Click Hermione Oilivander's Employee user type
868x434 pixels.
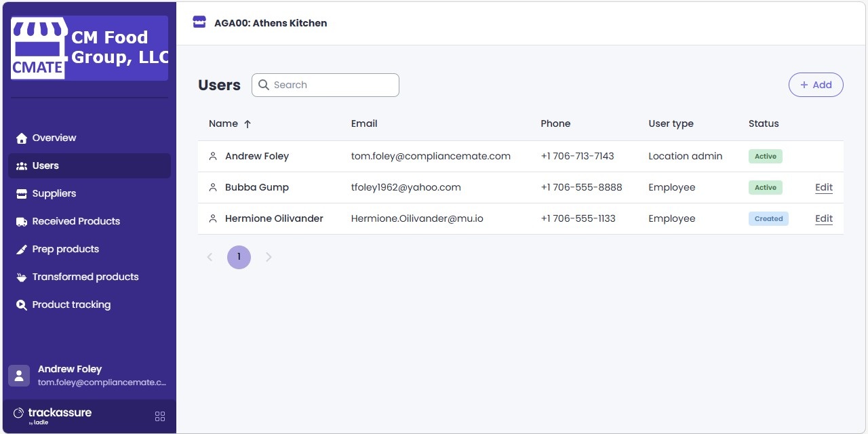point(671,218)
